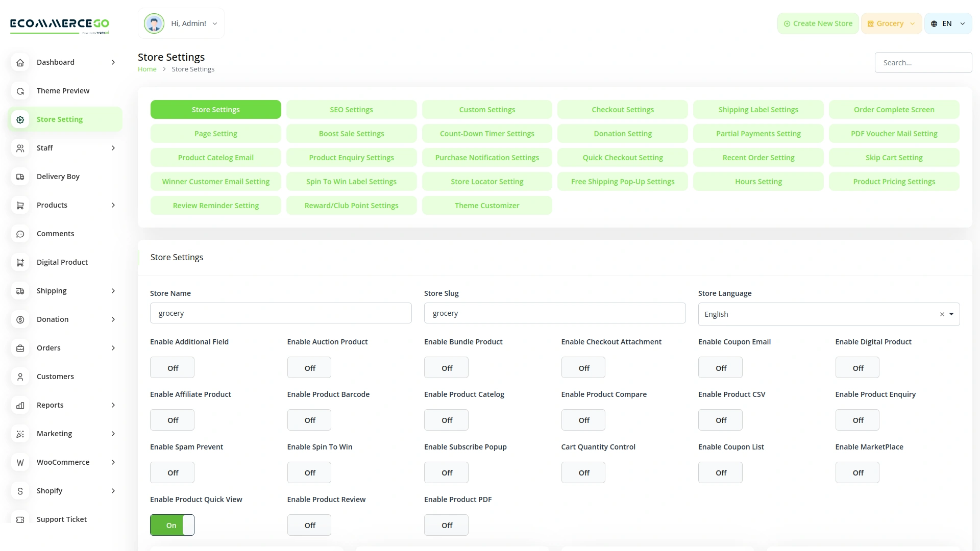
Task: Navigate to Home via the breadcrumb link
Action: coord(147,69)
